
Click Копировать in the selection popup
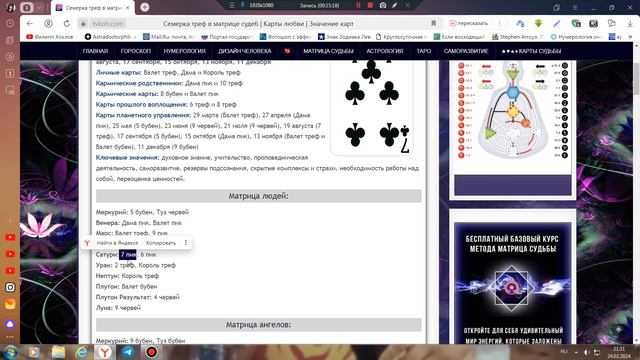tap(161, 243)
